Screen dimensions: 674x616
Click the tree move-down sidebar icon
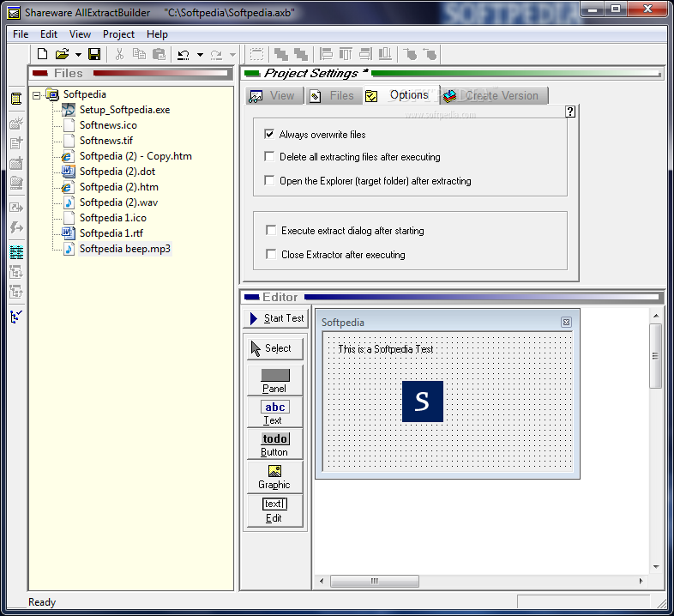(x=16, y=272)
